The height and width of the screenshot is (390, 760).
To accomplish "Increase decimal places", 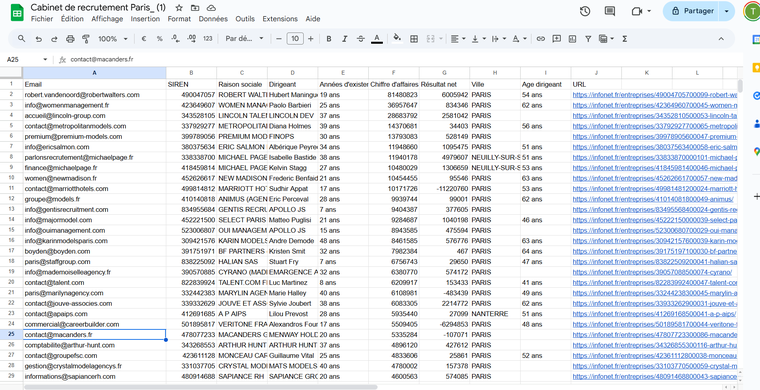I will pyautogui.click(x=191, y=39).
